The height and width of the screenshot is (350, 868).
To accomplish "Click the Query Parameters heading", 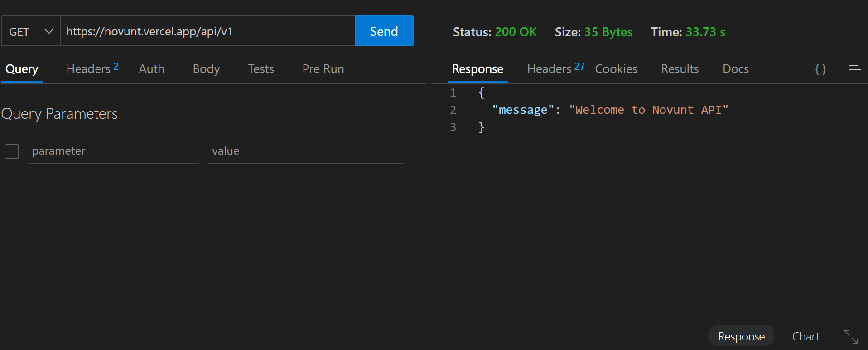I will point(59,114).
